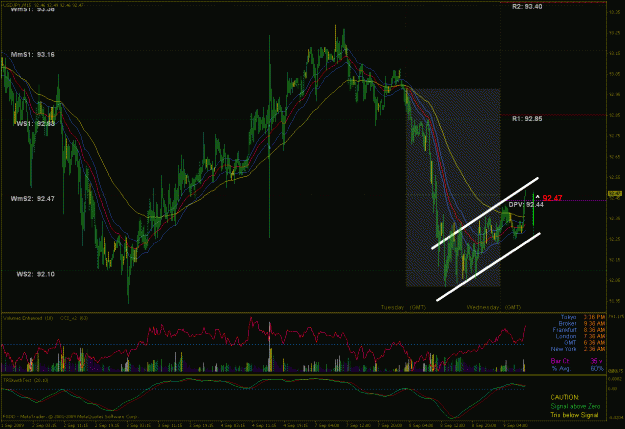Click the shaded session range rectangle
This screenshot has height=429, width=625.
453,187
